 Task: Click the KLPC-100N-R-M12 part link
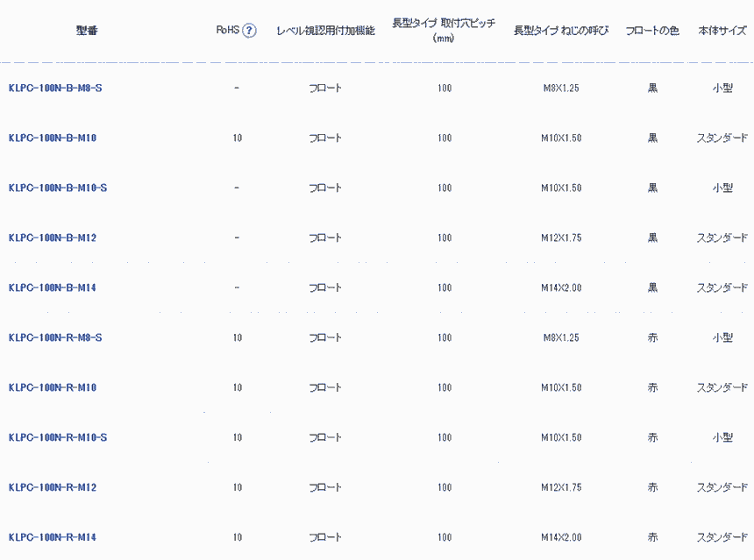tap(52, 488)
